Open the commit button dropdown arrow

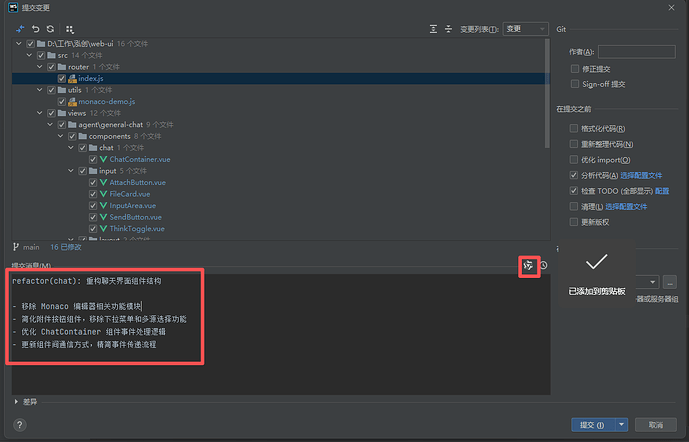(621, 425)
